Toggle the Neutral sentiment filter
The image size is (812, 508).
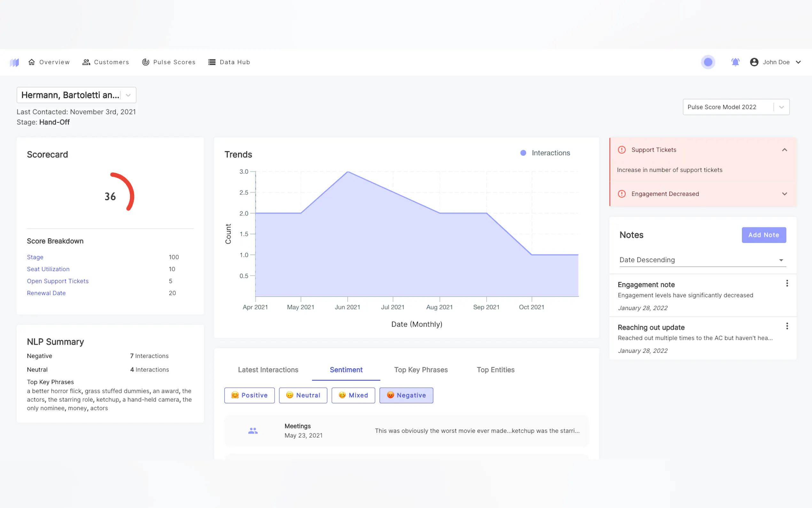click(x=303, y=395)
